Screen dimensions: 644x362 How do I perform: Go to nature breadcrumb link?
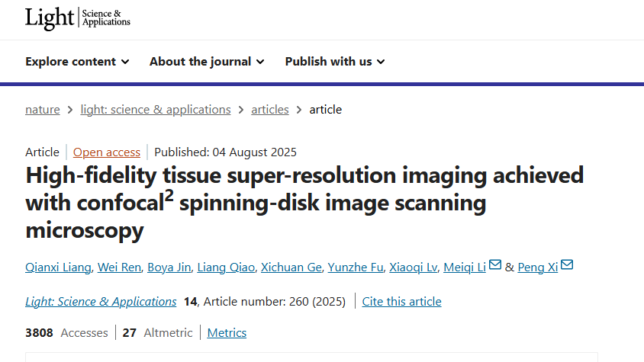pos(43,110)
